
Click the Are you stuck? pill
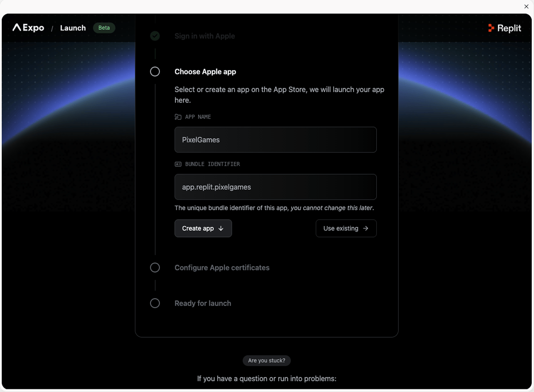pos(267,360)
